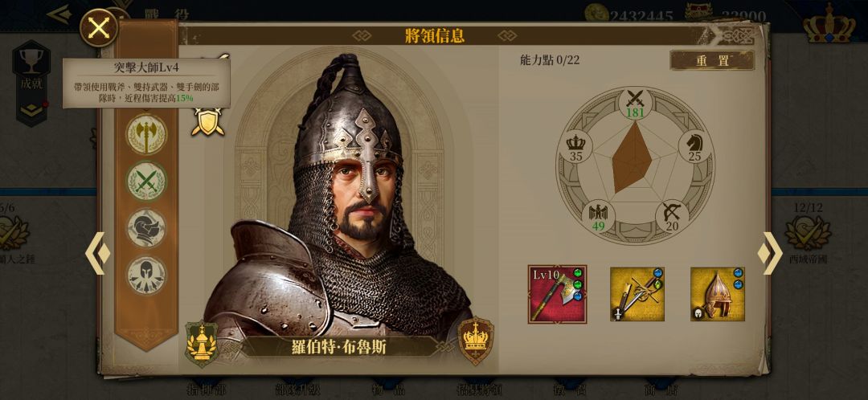Open the crossbow equipment slot
Viewport: 868px width, 400px height.
coord(637,294)
